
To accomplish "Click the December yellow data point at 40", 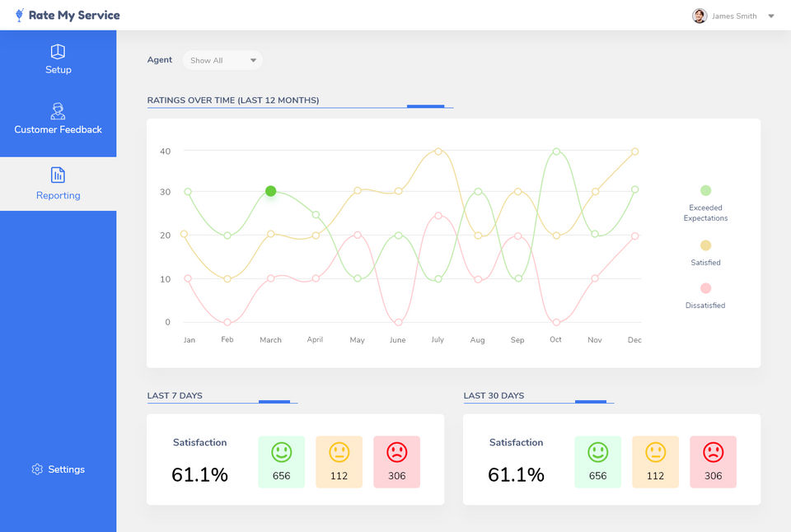I will pyautogui.click(x=634, y=152).
